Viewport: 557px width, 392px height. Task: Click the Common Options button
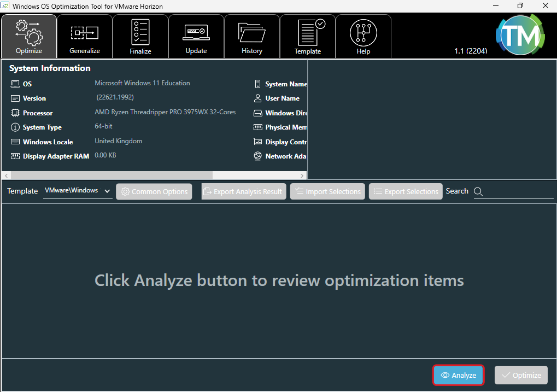pyautogui.click(x=154, y=192)
